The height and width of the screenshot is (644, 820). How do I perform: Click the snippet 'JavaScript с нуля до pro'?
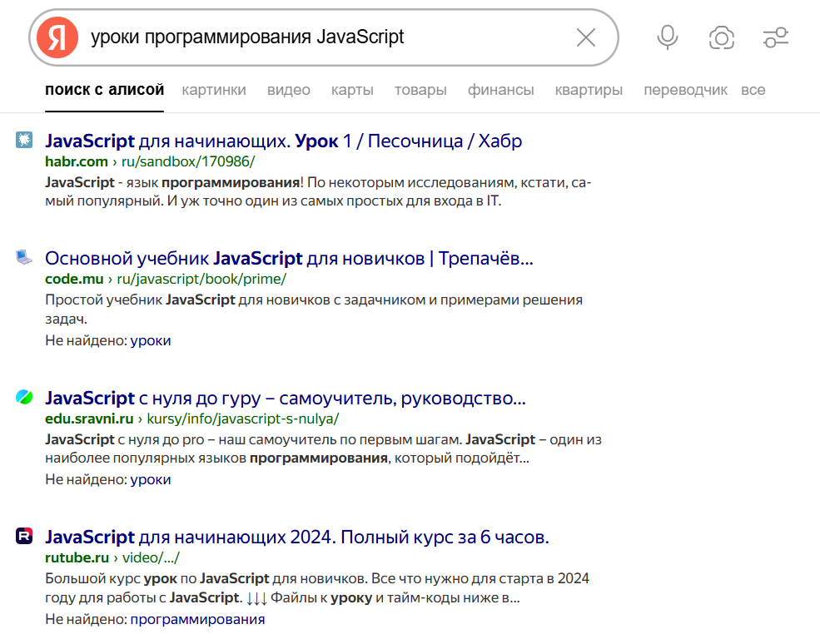tap(323, 448)
